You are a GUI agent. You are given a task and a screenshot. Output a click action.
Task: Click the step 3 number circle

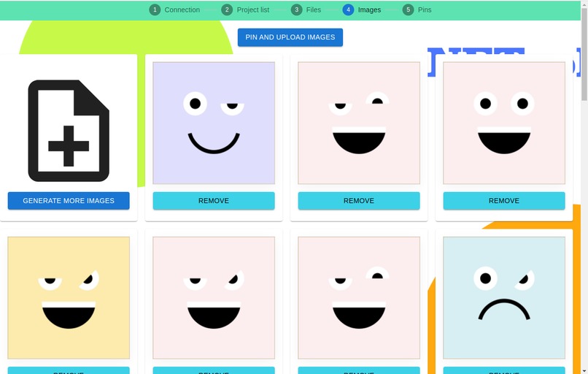click(297, 9)
